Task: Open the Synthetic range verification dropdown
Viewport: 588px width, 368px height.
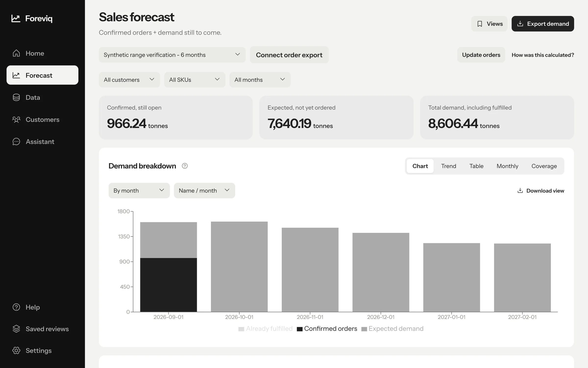Action: click(x=172, y=55)
